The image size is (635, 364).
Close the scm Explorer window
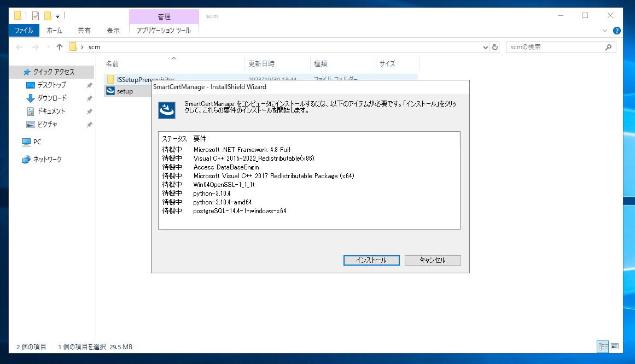coord(610,15)
